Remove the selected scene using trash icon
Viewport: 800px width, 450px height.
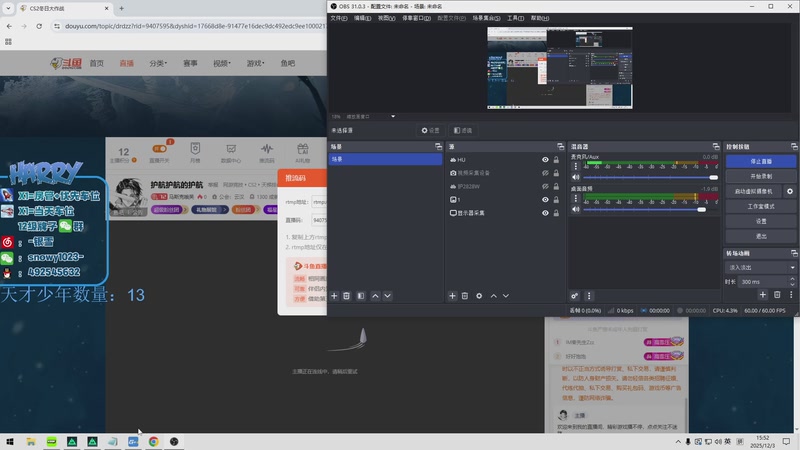coord(346,296)
